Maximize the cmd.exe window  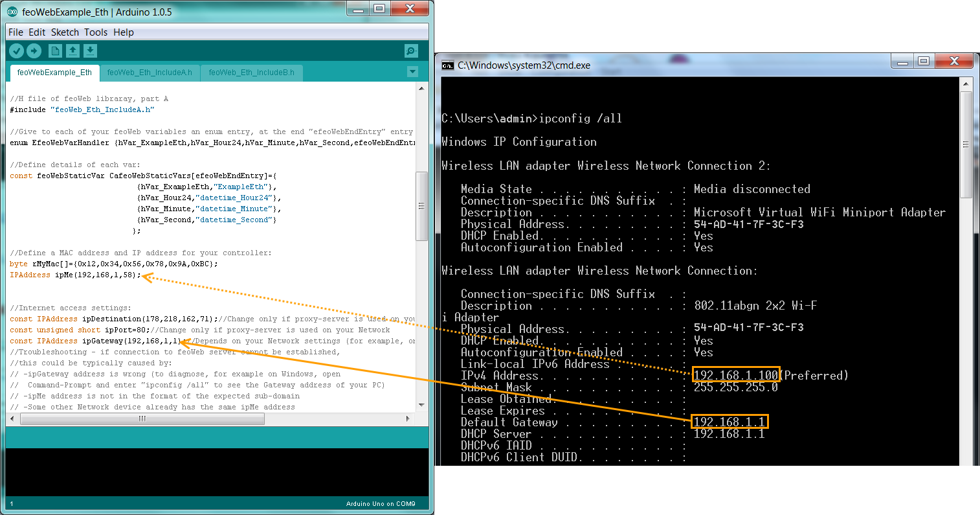(x=924, y=62)
